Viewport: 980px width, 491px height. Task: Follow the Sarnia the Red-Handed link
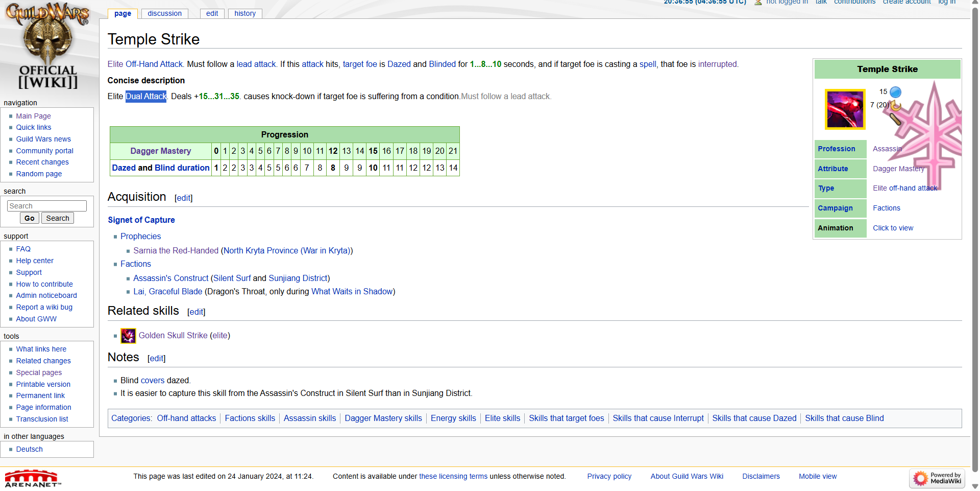pos(176,251)
